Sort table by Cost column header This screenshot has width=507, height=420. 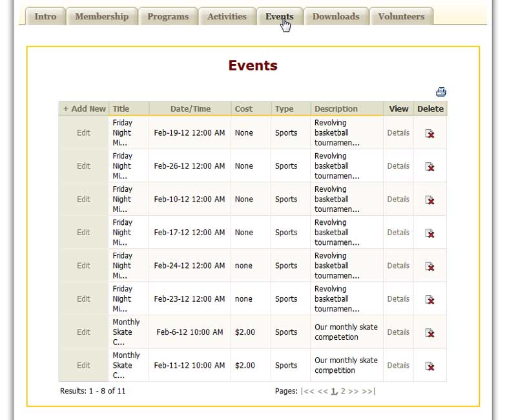(243, 109)
